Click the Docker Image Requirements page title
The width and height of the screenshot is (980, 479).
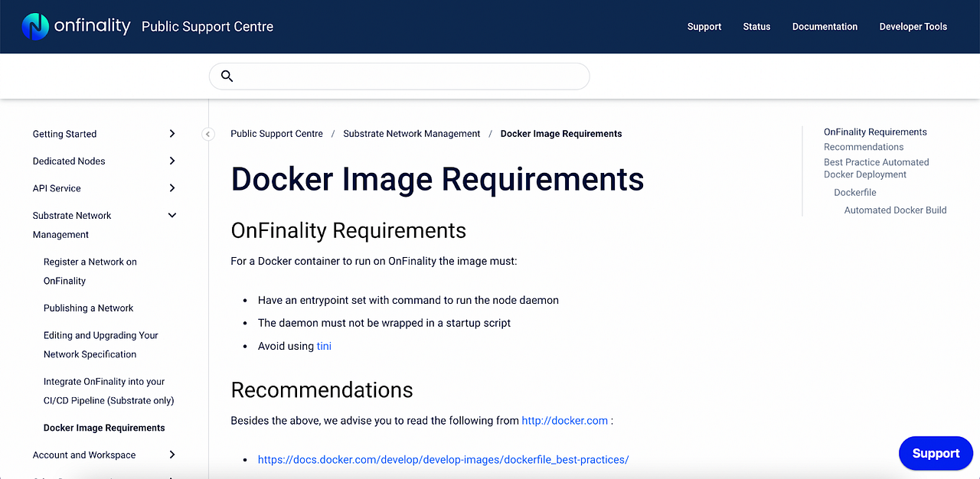click(x=437, y=179)
